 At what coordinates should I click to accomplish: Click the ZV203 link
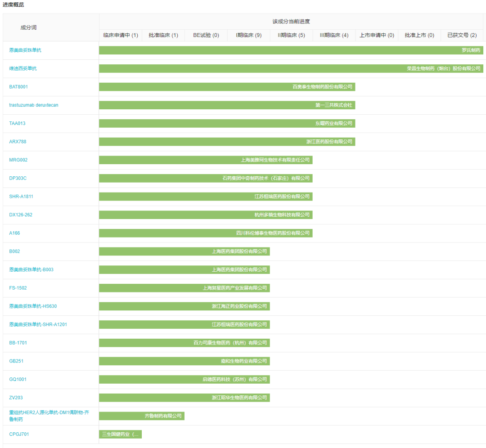click(x=16, y=398)
